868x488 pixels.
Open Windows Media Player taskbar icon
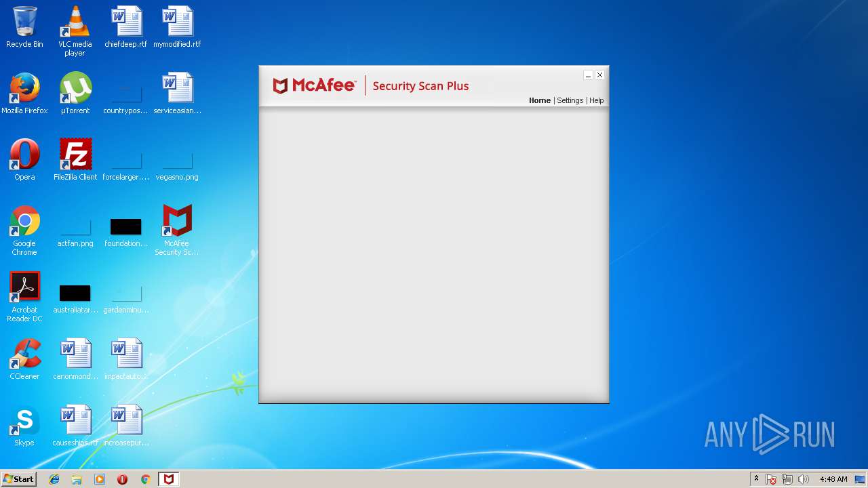point(100,479)
